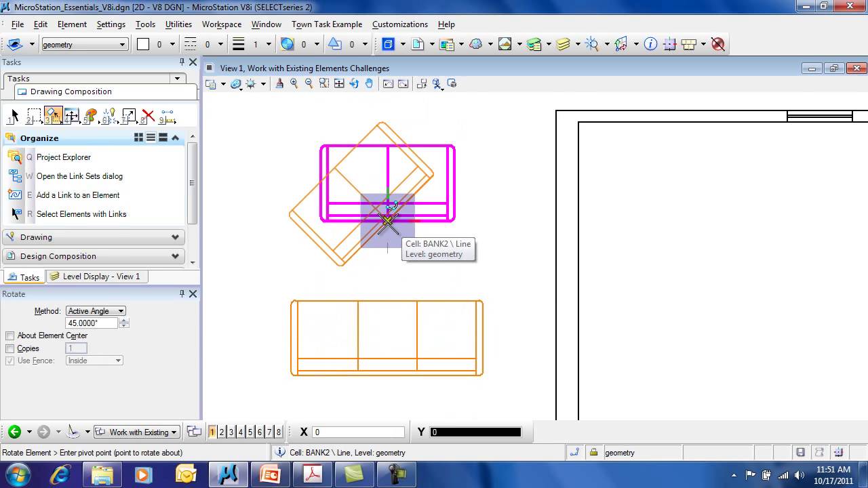Click Update View paintbrush icon in View 1

pyautogui.click(x=279, y=83)
